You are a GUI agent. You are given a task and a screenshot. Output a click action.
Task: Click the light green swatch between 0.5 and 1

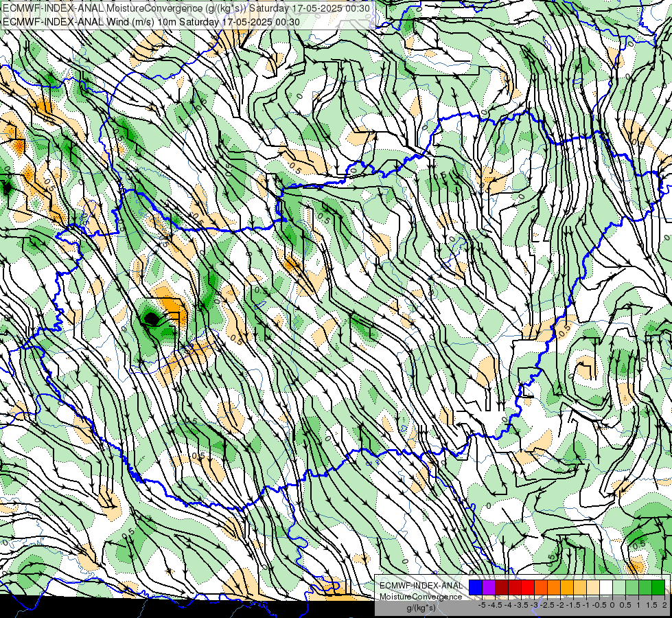coord(632,587)
